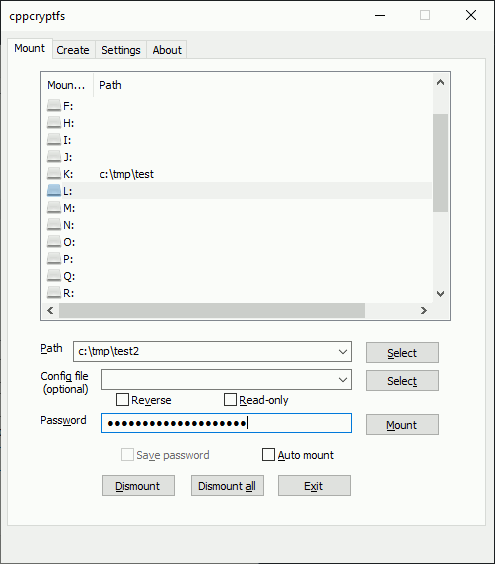Image resolution: width=495 pixels, height=564 pixels.
Task: Select the F: drive icon
Action: [x=54, y=106]
